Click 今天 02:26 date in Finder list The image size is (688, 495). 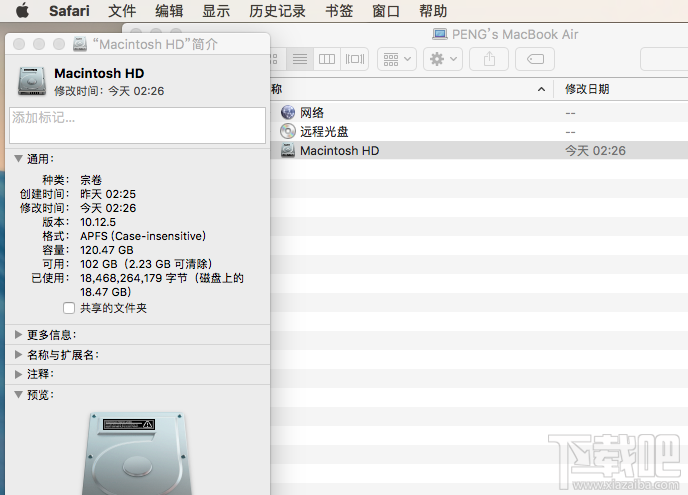tap(595, 151)
